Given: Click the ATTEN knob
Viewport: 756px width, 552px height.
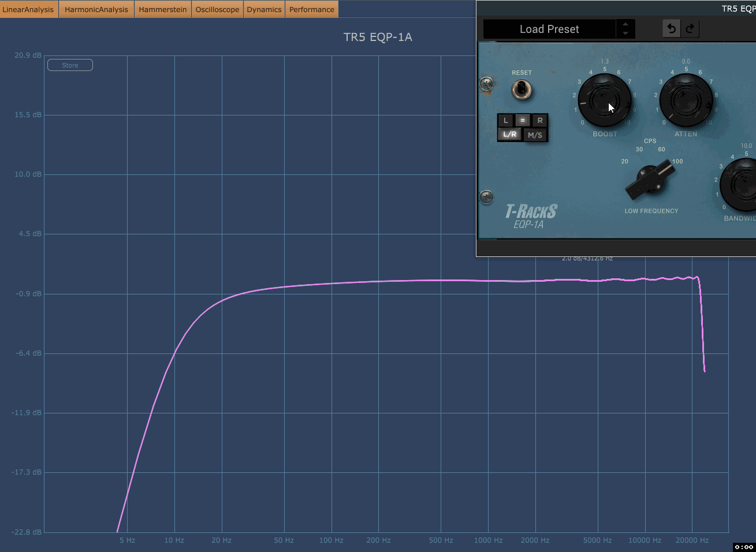Looking at the screenshot, I should click(x=686, y=100).
